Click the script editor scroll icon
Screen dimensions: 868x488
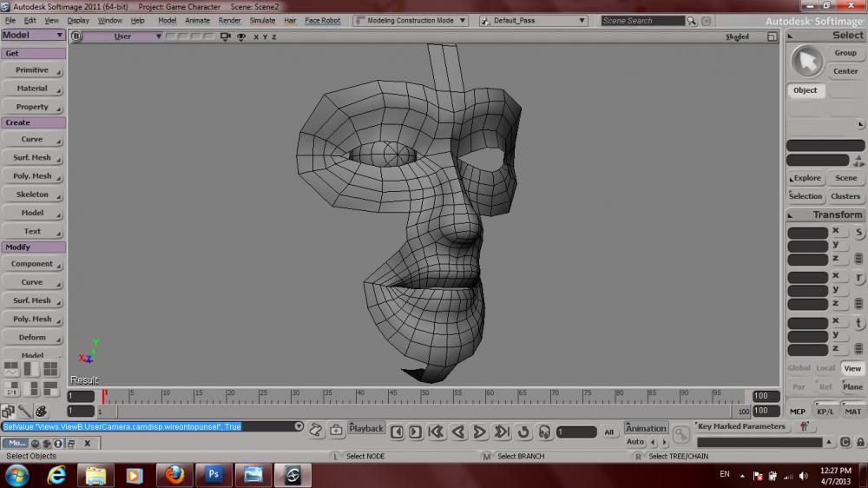[x=316, y=430]
